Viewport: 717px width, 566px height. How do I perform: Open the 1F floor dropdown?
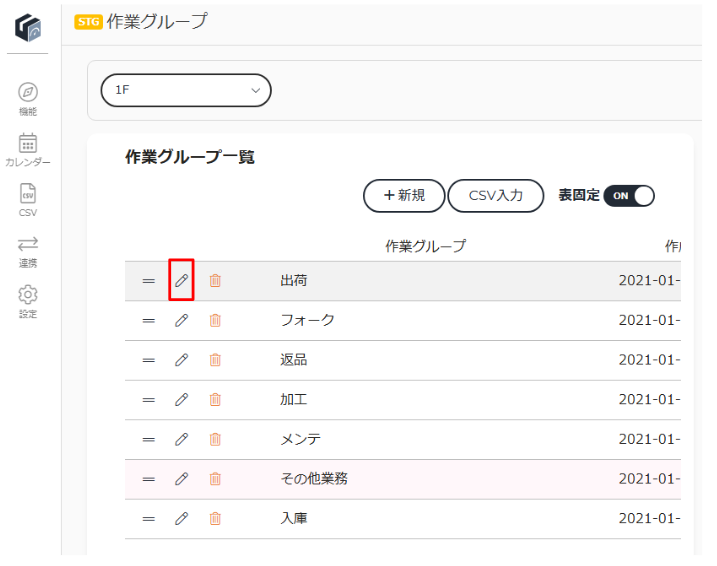point(186,90)
